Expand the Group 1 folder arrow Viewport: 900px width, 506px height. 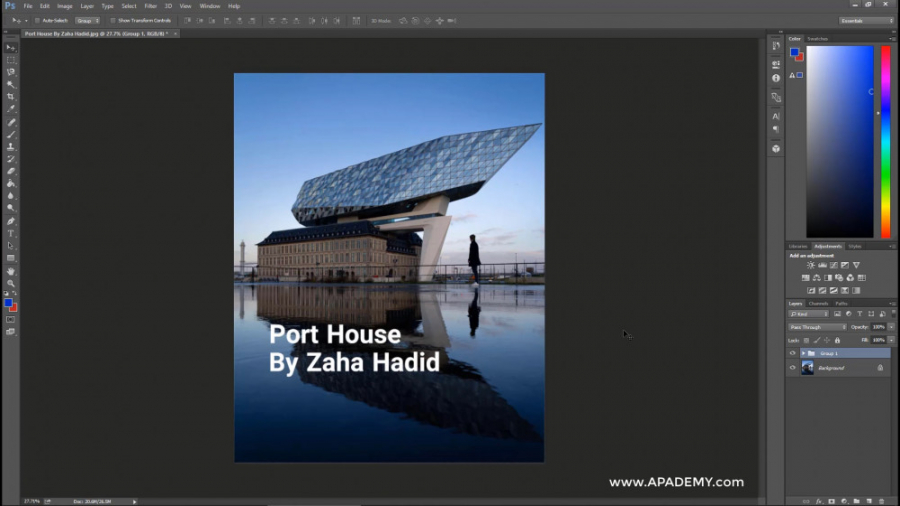point(803,353)
